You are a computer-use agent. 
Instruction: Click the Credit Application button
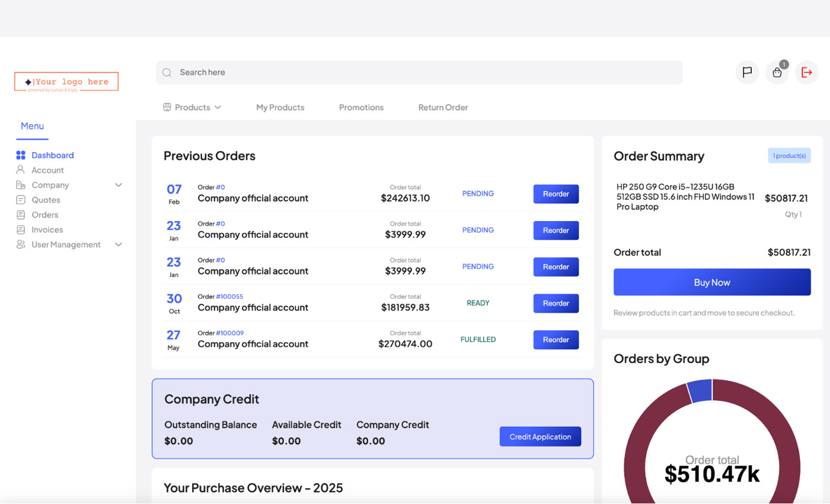pos(540,436)
